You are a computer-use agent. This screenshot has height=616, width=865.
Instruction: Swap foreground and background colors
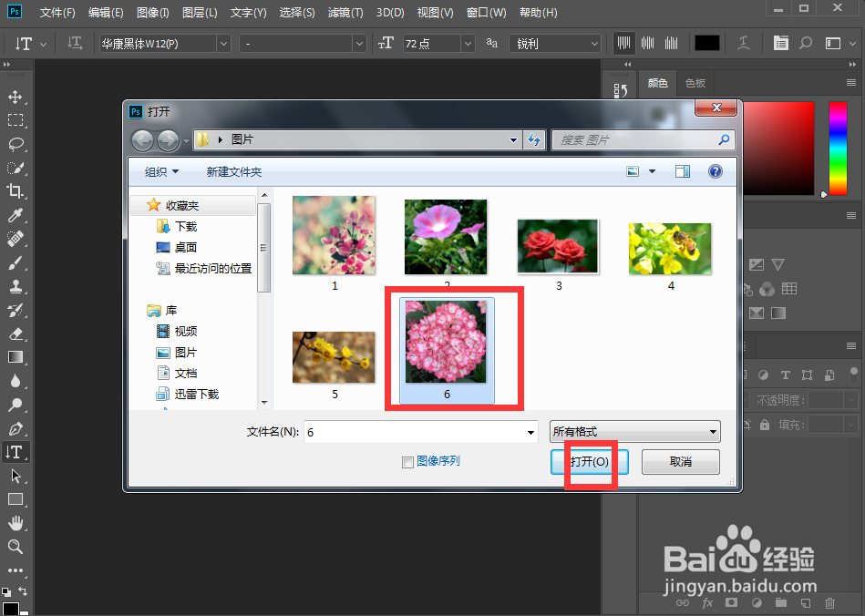(23, 591)
